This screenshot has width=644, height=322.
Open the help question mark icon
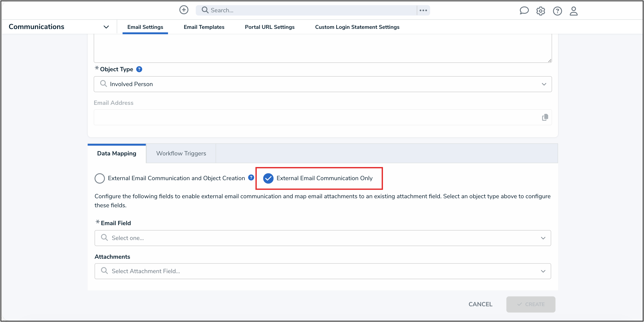557,11
